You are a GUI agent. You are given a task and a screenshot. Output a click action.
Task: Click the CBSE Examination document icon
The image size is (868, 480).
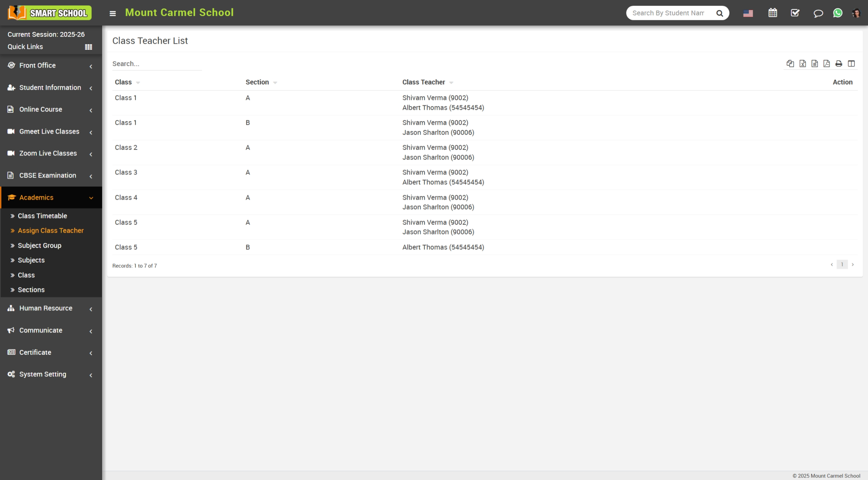pos(11,175)
